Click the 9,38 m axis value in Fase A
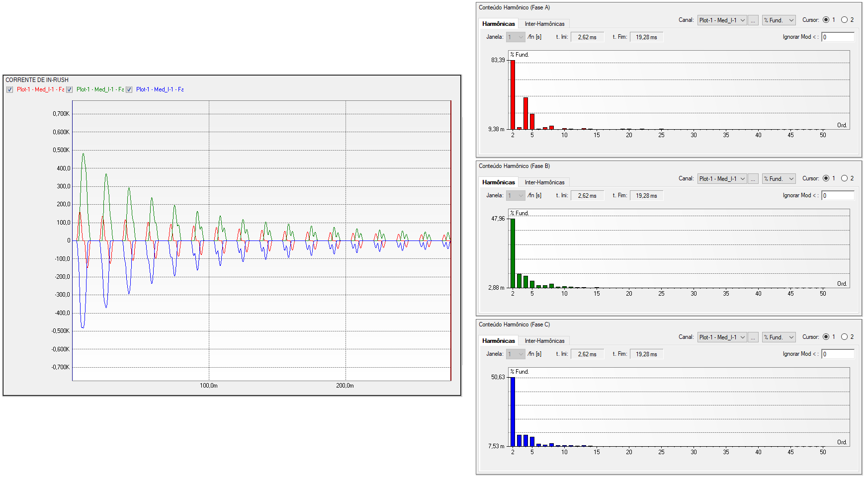 click(496, 129)
